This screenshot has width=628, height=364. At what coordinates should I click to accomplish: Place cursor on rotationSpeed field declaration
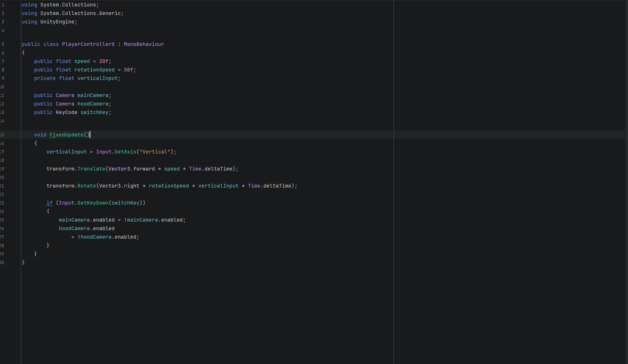pos(94,70)
